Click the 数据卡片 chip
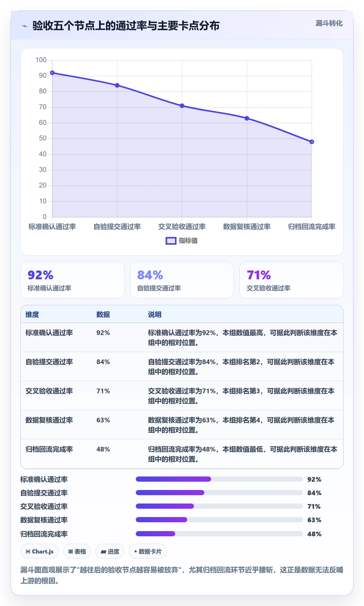Screen dimensions: 364x606 [148, 551]
